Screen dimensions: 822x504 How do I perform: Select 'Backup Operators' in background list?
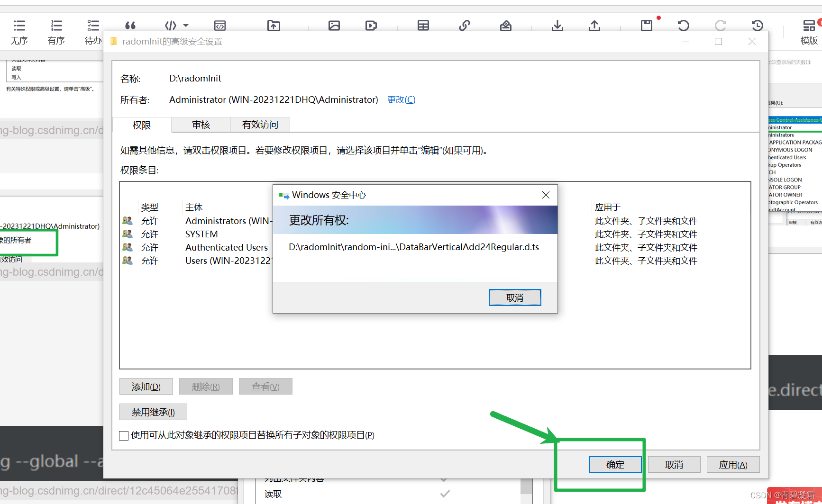[x=785, y=165]
